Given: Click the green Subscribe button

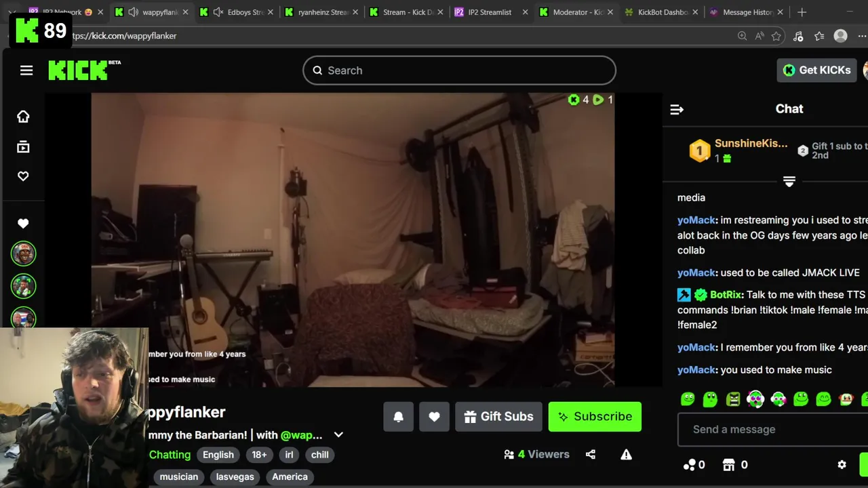Looking at the screenshot, I should coord(595,417).
